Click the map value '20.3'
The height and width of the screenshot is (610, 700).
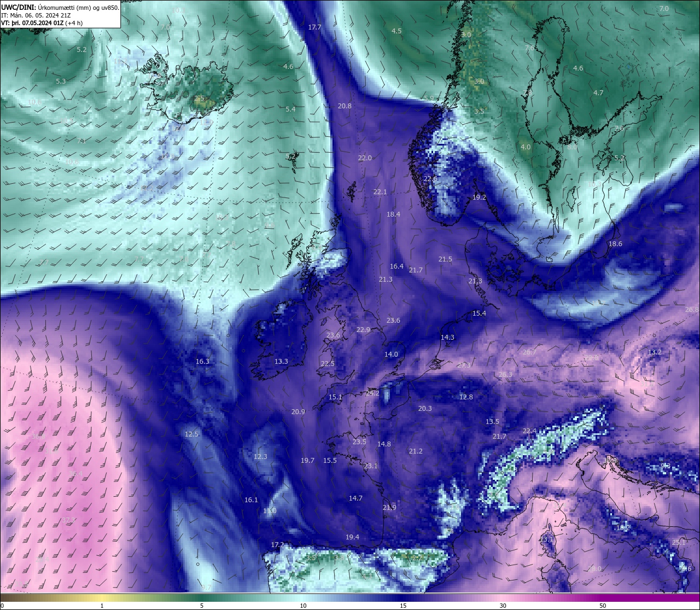point(425,408)
